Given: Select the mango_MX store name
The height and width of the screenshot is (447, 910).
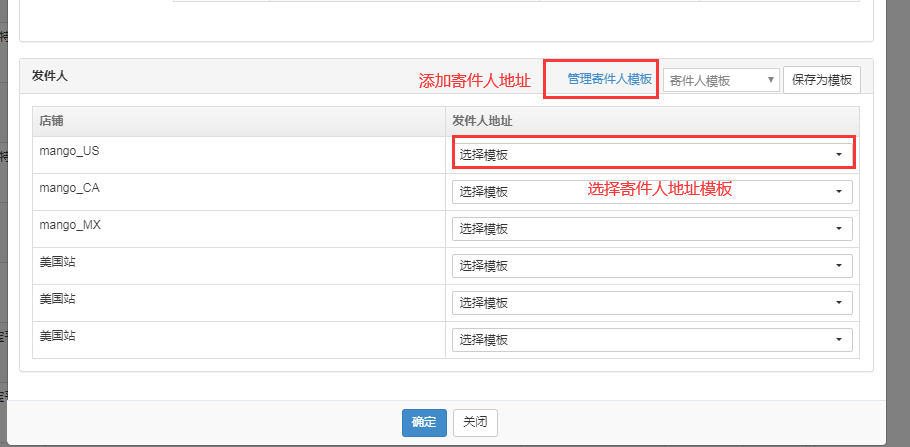Looking at the screenshot, I should (69, 225).
